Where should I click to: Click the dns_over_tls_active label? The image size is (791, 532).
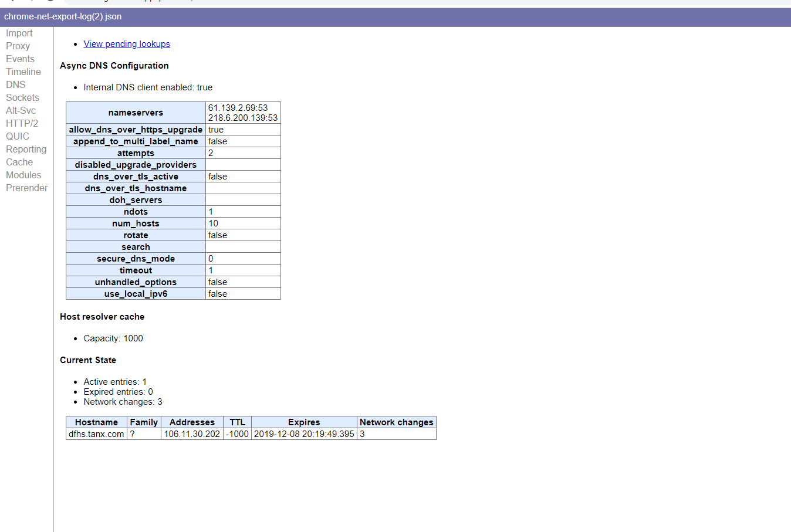click(136, 177)
